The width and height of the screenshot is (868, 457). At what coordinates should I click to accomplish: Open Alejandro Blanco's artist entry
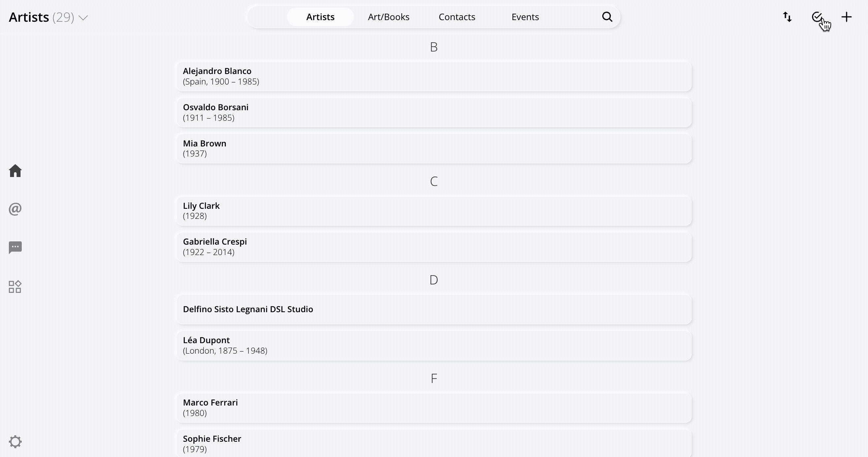pyautogui.click(x=434, y=76)
